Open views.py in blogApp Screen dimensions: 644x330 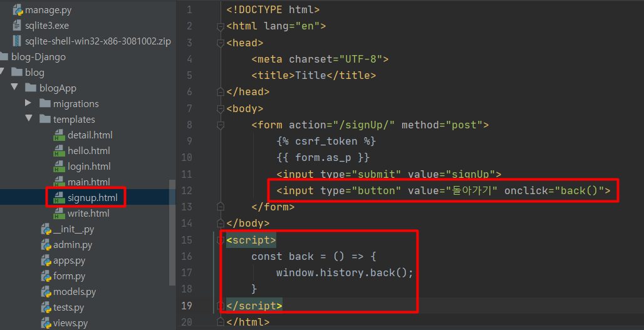70,323
